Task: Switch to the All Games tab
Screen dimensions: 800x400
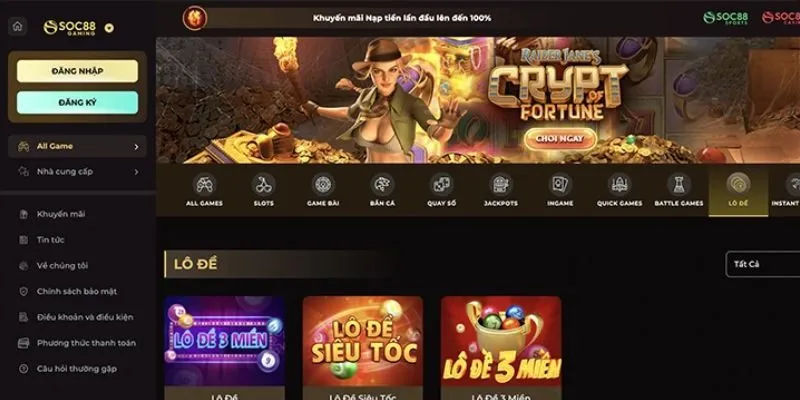Action: [x=204, y=190]
